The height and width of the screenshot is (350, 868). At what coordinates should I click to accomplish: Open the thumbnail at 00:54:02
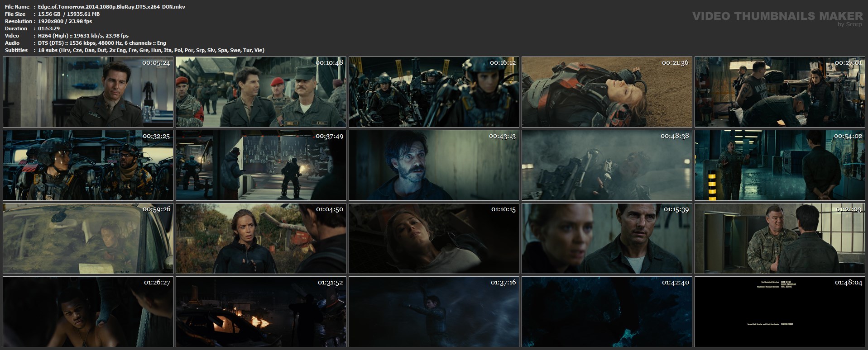[x=780, y=165]
